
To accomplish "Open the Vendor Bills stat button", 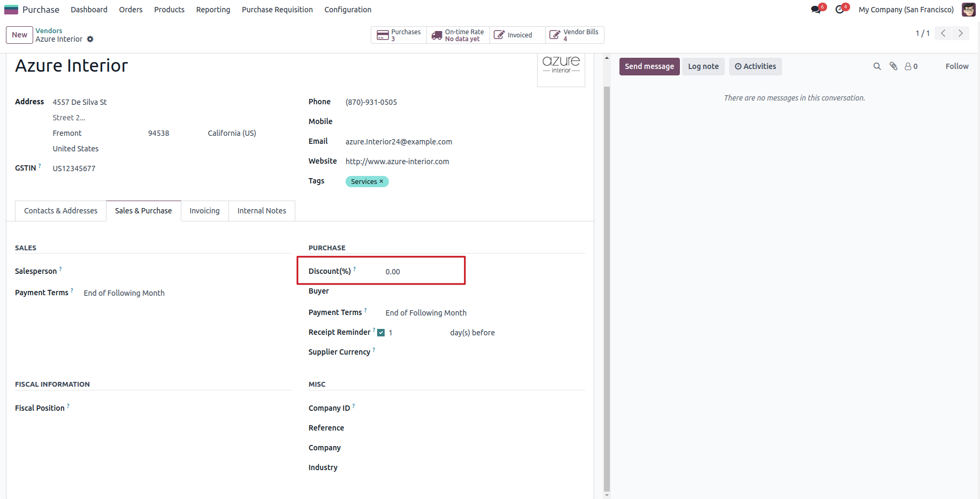I will (x=575, y=35).
